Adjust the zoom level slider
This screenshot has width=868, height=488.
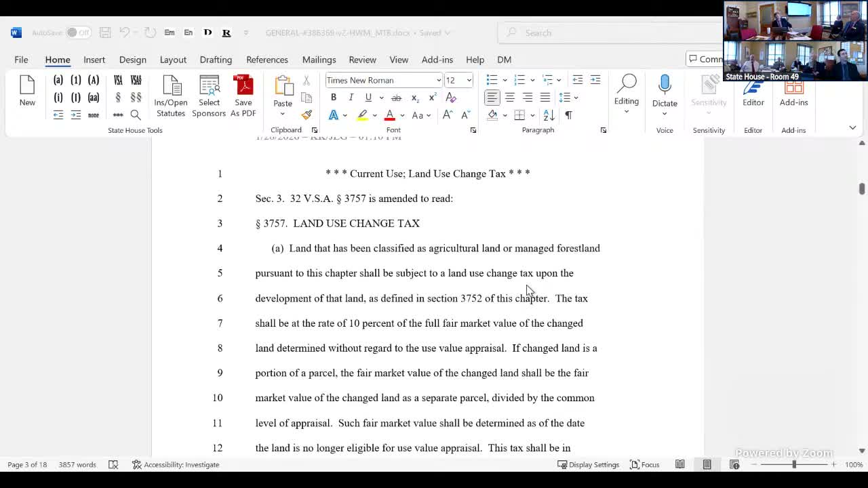[x=794, y=464]
